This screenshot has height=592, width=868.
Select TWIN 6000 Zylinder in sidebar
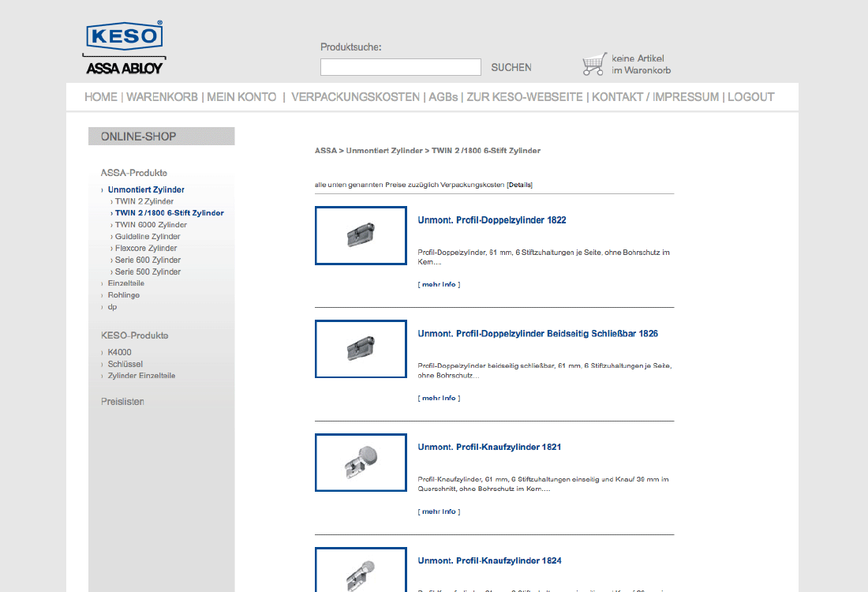click(x=151, y=225)
